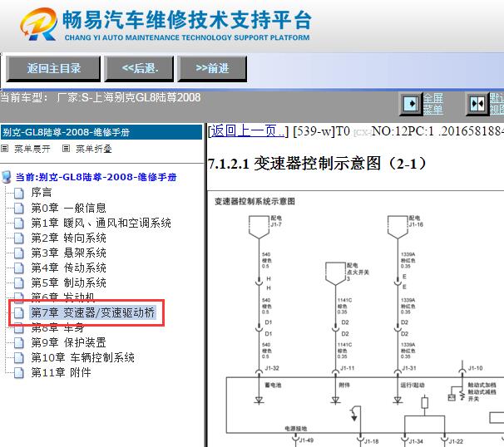Open the 返回上一页 link
The width and height of the screenshot is (504, 447).
coord(248,131)
